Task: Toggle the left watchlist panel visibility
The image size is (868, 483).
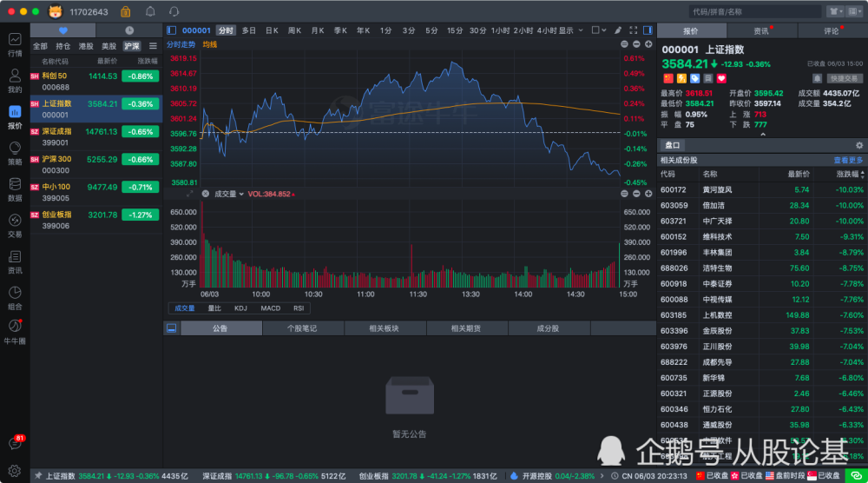Action: tap(170, 30)
